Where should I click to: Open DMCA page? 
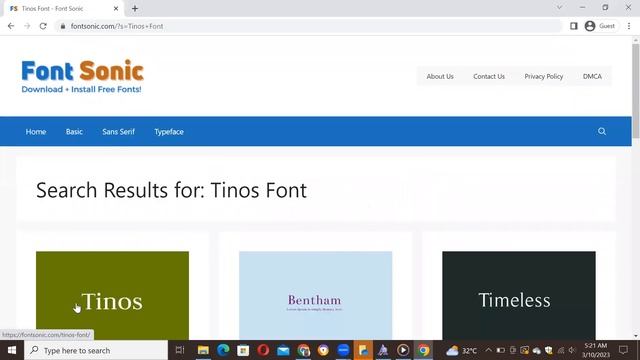point(592,76)
